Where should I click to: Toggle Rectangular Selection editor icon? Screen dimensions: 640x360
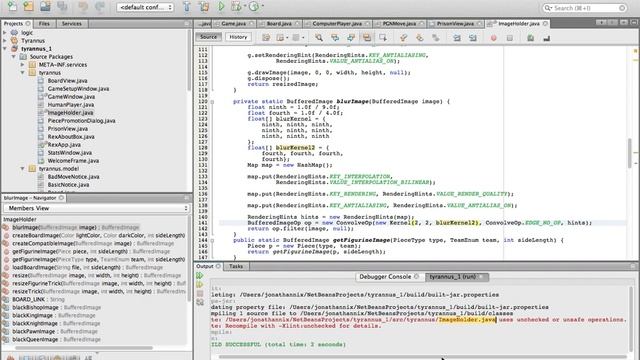pos(383,38)
